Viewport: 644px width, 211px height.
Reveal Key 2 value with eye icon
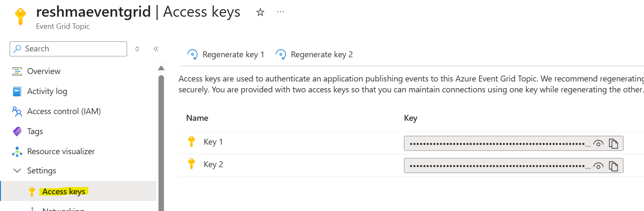[x=598, y=166]
